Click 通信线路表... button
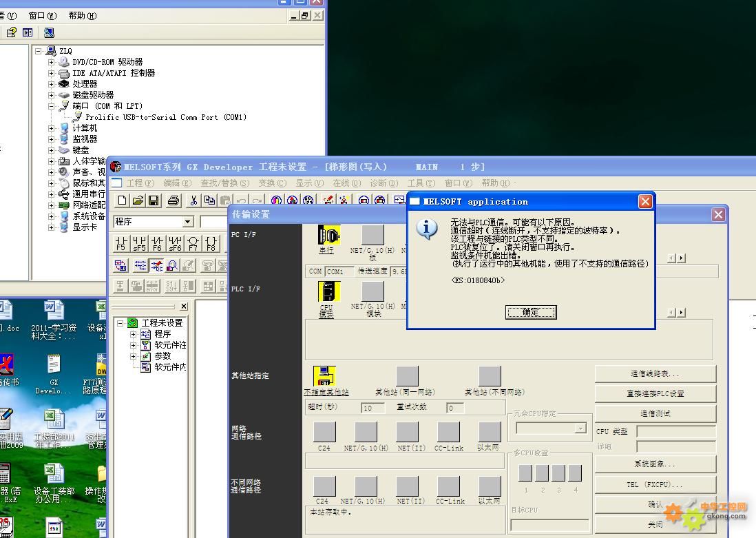 (x=655, y=374)
